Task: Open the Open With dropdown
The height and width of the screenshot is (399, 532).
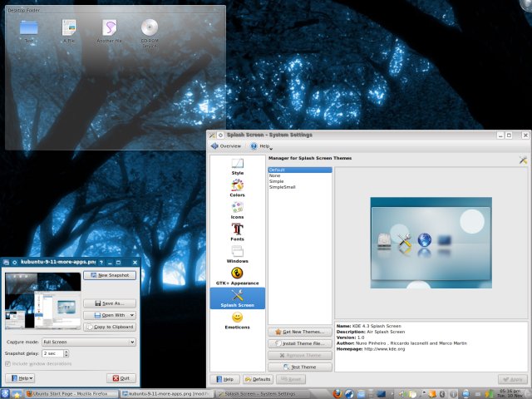Action: tap(110, 315)
